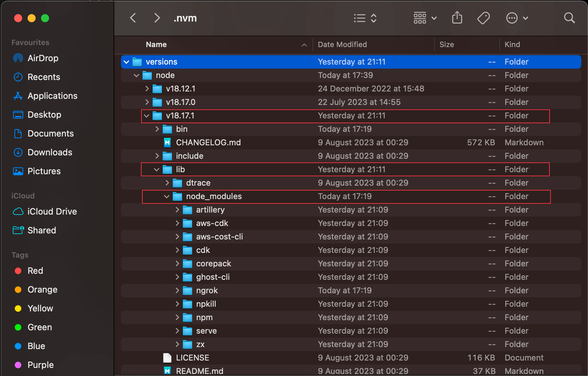
Task: Collapse the versions folder
Action: [x=126, y=62]
